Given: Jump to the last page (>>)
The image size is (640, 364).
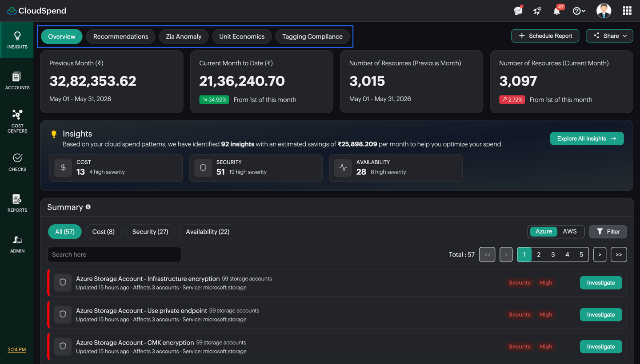Looking at the screenshot, I should point(619,254).
